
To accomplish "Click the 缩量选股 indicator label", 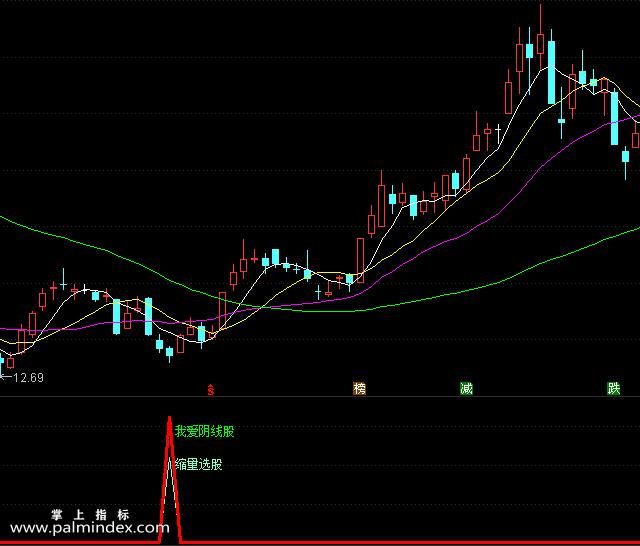I will pos(199,464).
